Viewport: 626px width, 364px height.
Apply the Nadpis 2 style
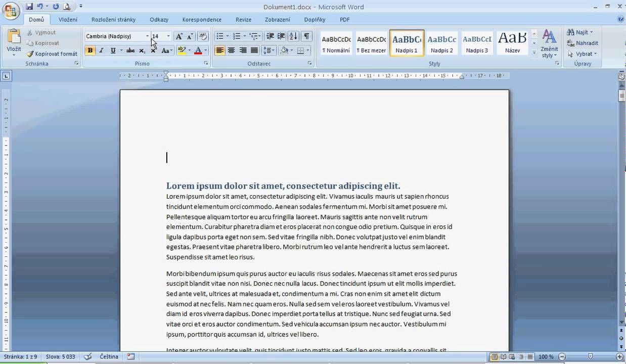pos(442,43)
